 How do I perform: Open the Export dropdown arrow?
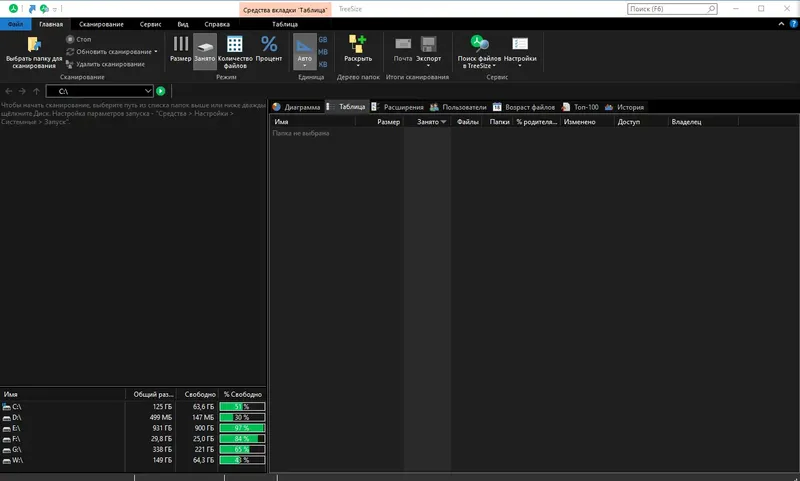[x=428, y=66]
